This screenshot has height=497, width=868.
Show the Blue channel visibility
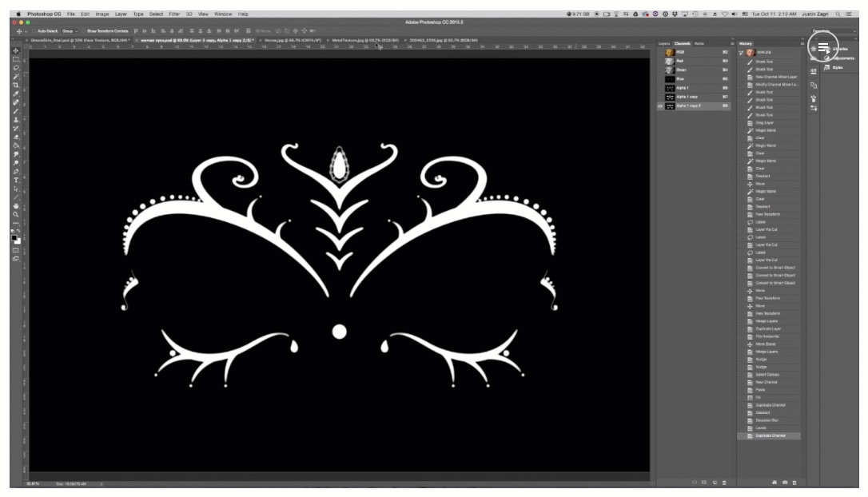tap(660, 78)
